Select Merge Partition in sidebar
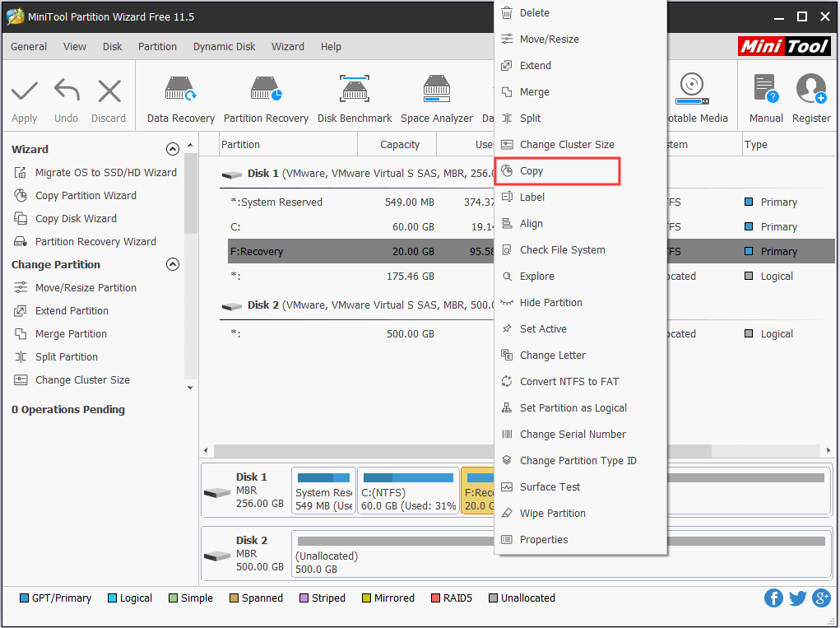Viewport: 840px width, 628px height. point(61,334)
